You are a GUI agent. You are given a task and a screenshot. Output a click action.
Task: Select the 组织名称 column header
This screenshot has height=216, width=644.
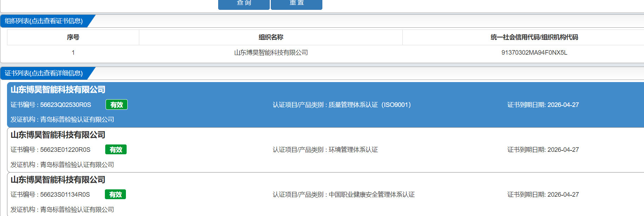pos(271,37)
